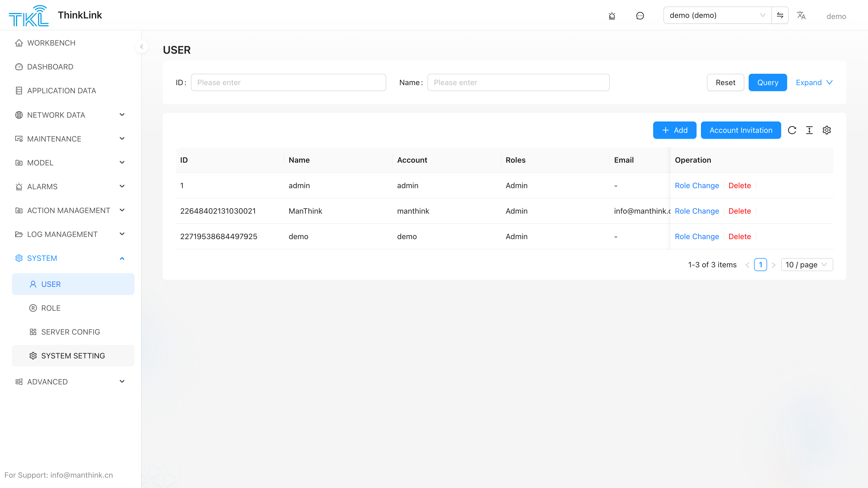The image size is (868, 488).
Task: Open the demo (demo) organization dropdown
Action: 717,15
